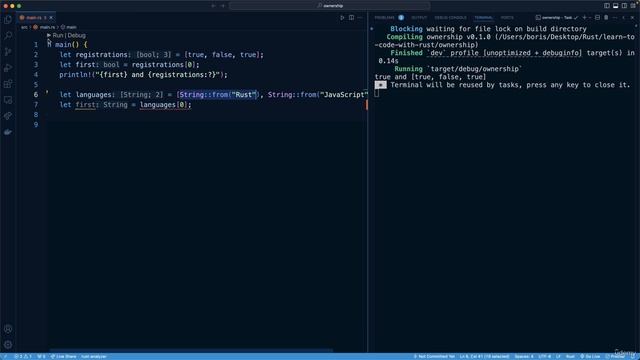
Task: Maximize the panel size with chevron icon
Action: pos(624,18)
